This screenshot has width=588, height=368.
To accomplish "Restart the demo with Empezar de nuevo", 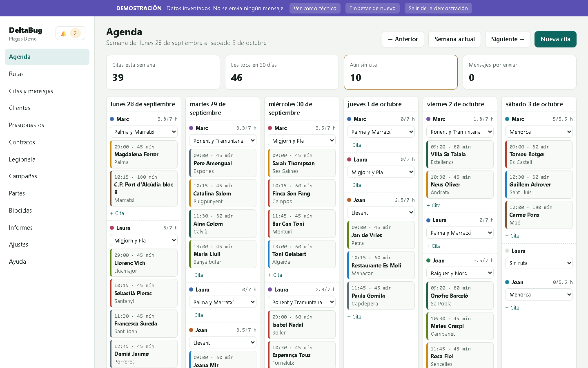I will [372, 8].
